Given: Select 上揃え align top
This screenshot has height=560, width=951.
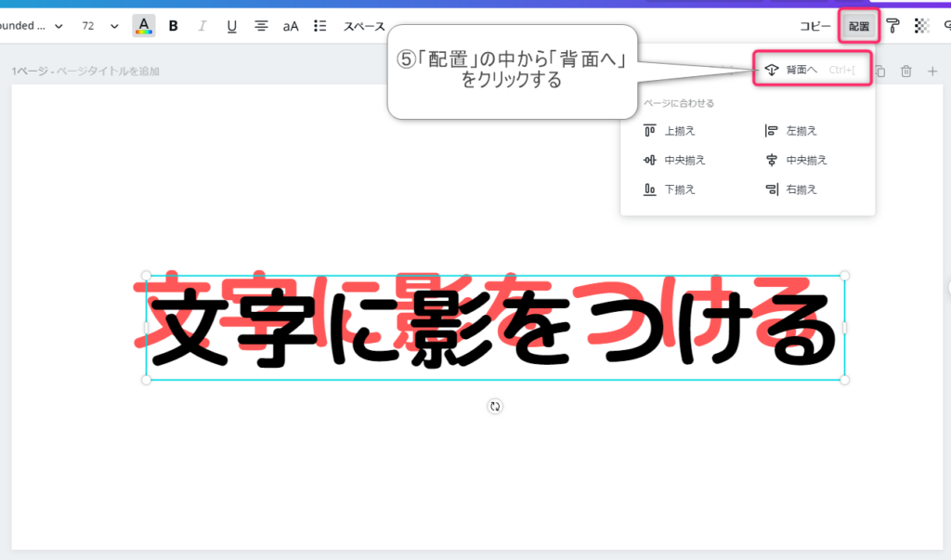Looking at the screenshot, I should point(670,130).
